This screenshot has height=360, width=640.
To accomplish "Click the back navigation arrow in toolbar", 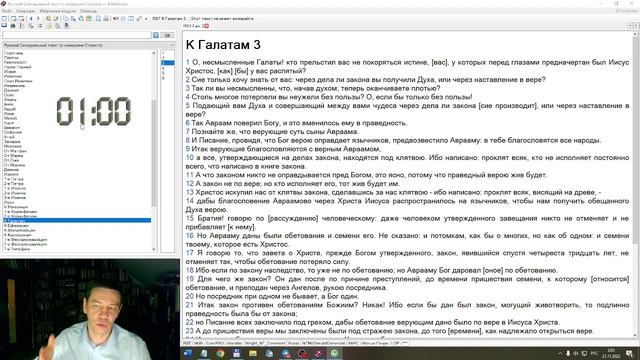I will pos(31,18).
